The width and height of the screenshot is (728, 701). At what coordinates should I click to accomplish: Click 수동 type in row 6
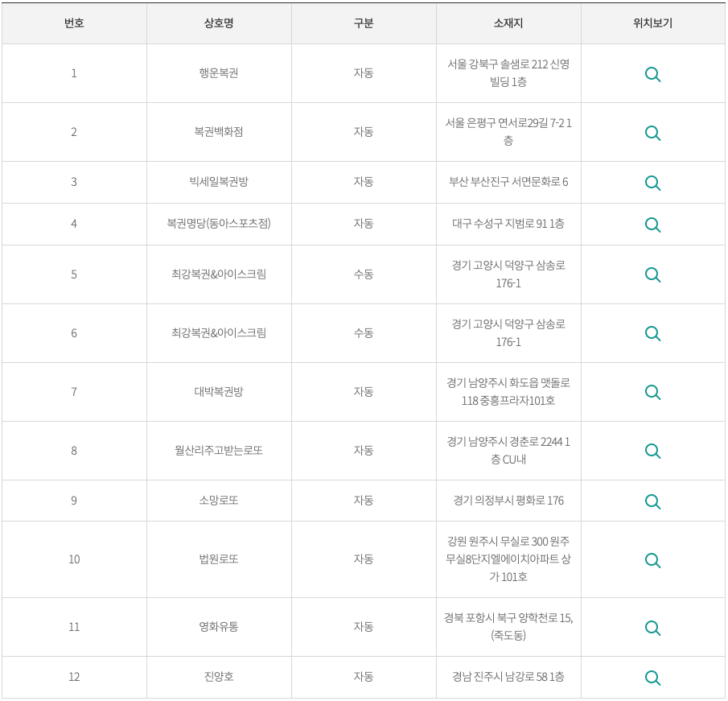pos(364,332)
